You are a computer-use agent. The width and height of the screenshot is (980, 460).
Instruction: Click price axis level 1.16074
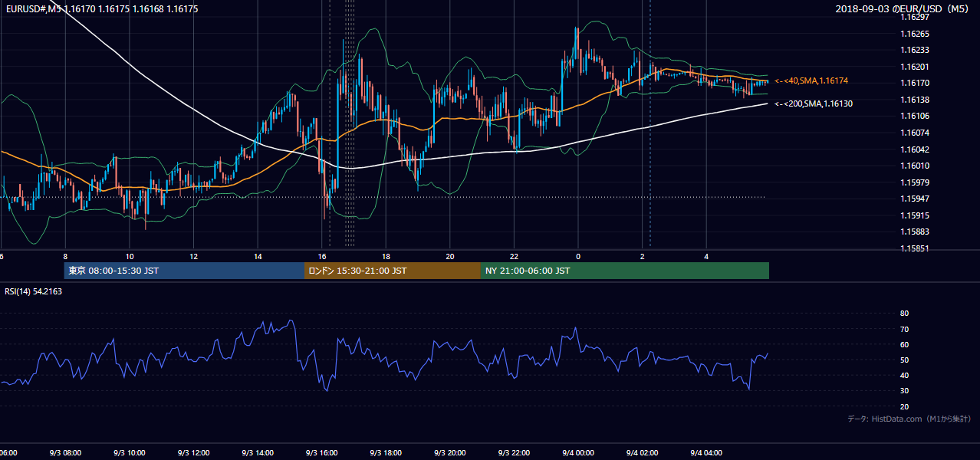pyautogui.click(x=914, y=133)
